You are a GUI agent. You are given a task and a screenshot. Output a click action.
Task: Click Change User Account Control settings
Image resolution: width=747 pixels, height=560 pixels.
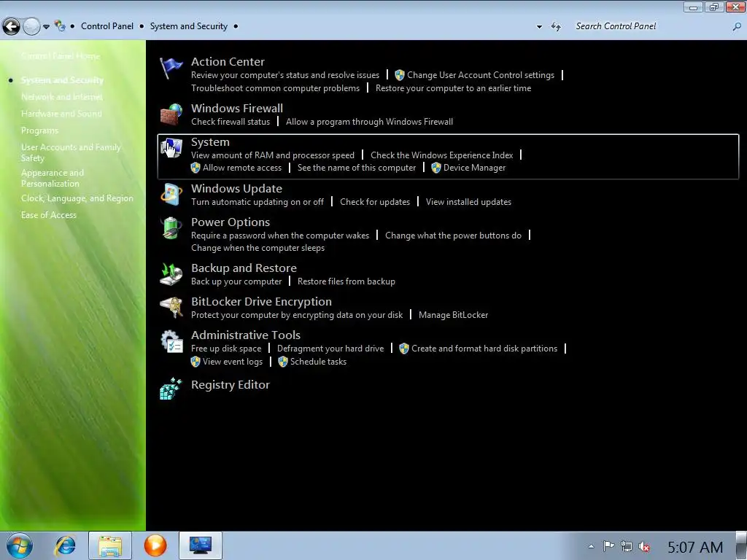[481, 75]
